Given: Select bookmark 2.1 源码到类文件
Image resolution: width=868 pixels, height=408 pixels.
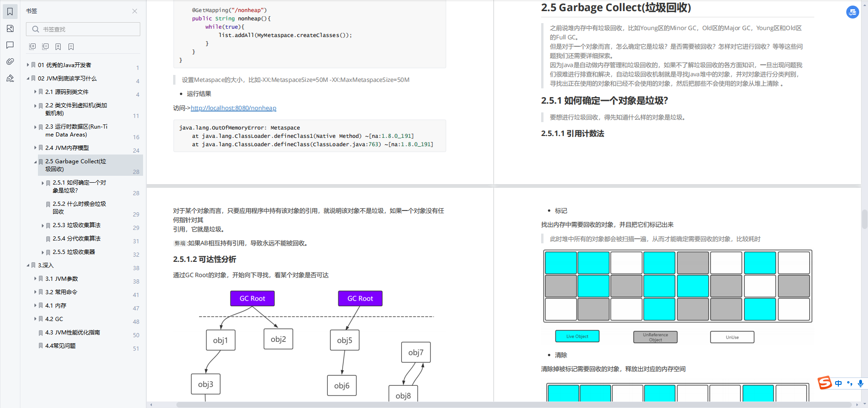Looking at the screenshot, I should [67, 92].
